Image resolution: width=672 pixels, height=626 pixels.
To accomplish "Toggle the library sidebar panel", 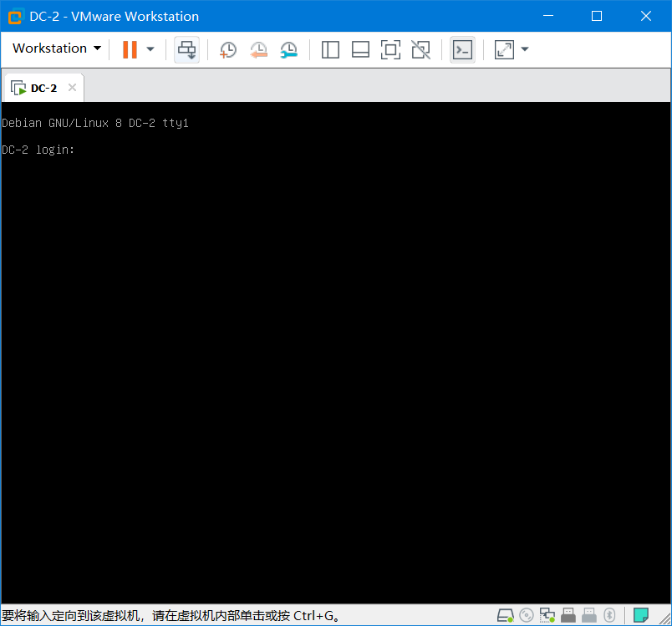I will pyautogui.click(x=330, y=49).
